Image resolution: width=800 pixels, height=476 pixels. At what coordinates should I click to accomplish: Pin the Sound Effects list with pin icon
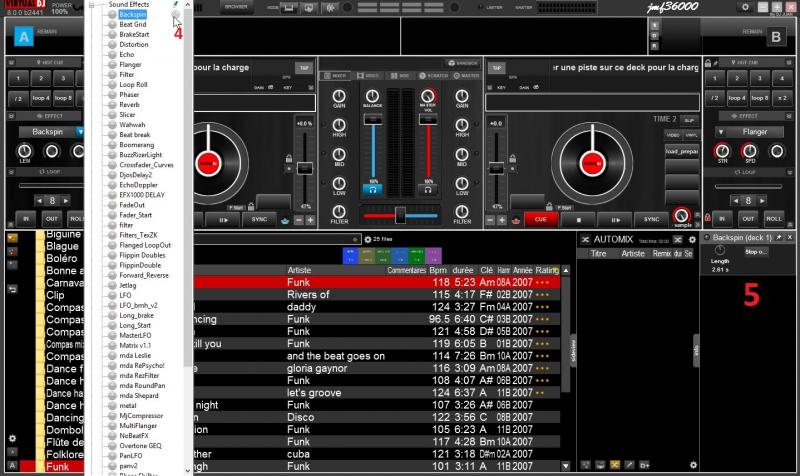(x=176, y=5)
